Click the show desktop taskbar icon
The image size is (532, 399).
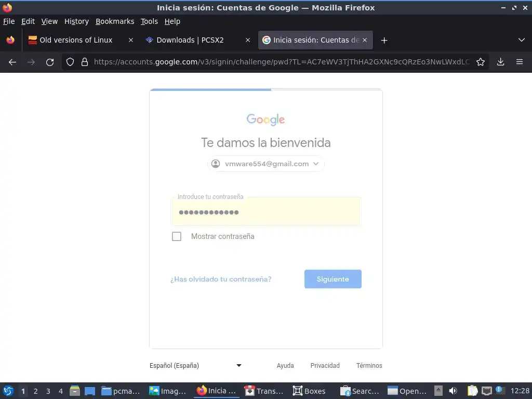[x=90, y=391]
